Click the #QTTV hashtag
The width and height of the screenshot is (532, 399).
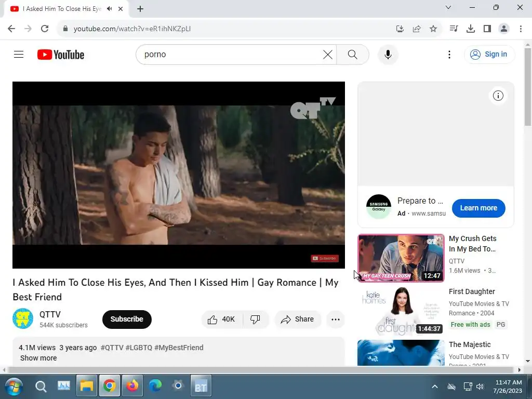pyautogui.click(x=112, y=348)
